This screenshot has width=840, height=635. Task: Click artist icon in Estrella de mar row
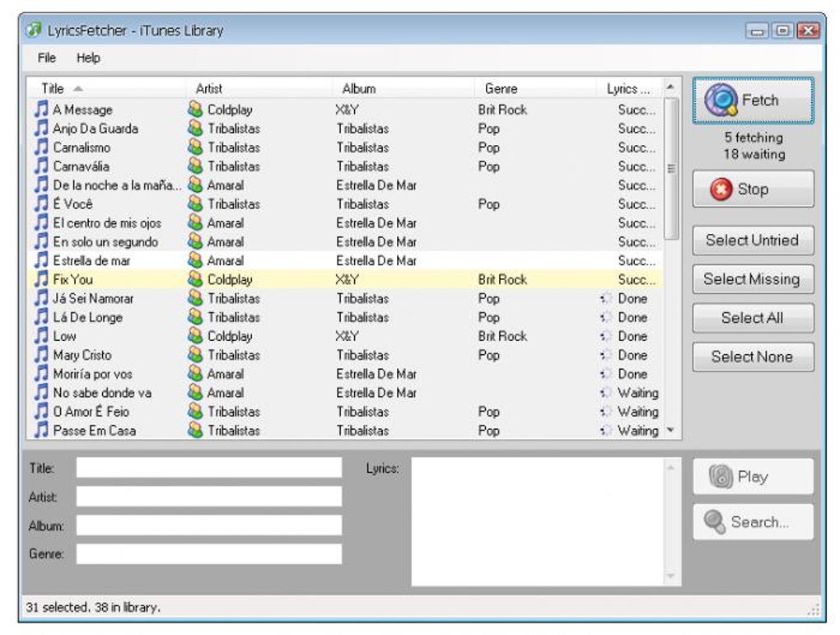tap(195, 260)
